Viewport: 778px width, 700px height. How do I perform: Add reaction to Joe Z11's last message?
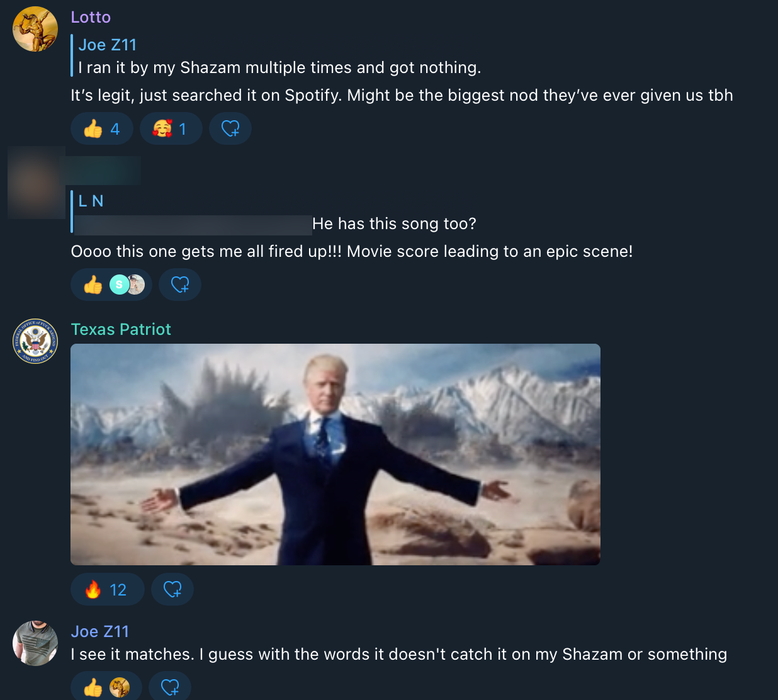coord(170,687)
